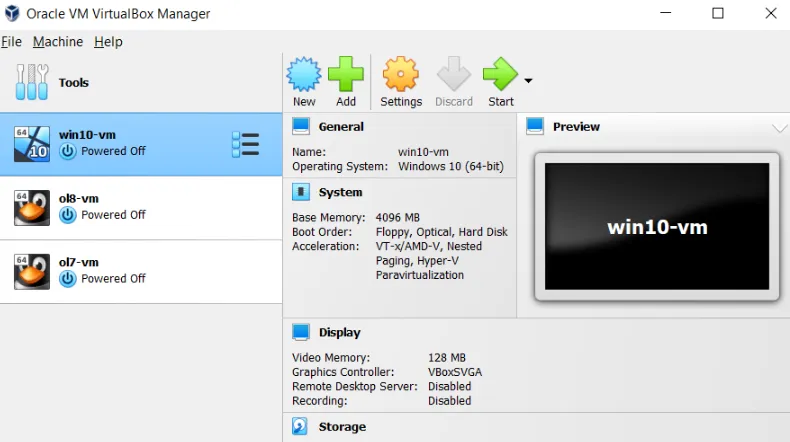Click the win10-vm power state icon
Image resolution: width=790 pixels, height=442 pixels.
click(68, 151)
